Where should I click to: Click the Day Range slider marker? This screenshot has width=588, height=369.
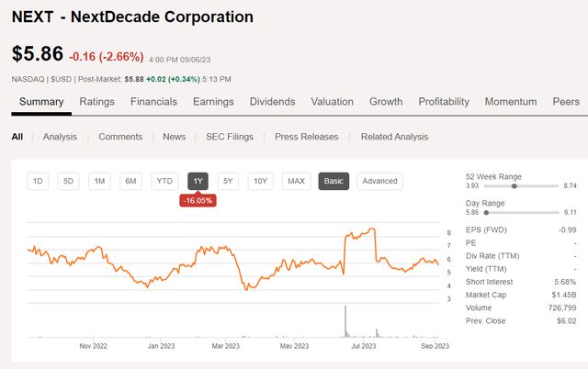[486, 212]
